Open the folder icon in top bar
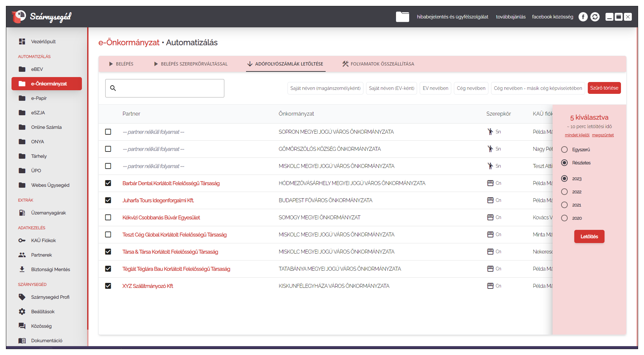The width and height of the screenshot is (644, 355). (402, 17)
